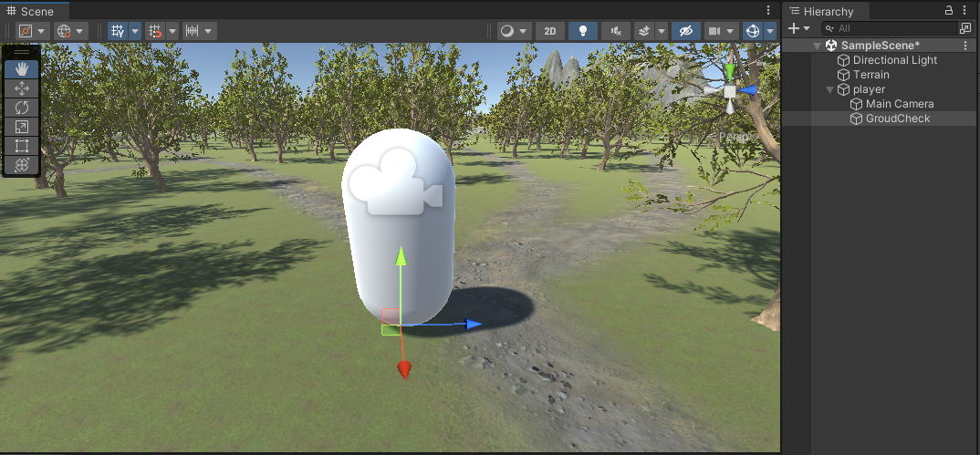The width and height of the screenshot is (980, 455).
Task: Open the search window icon beside Hierarchy search
Action: (965, 28)
